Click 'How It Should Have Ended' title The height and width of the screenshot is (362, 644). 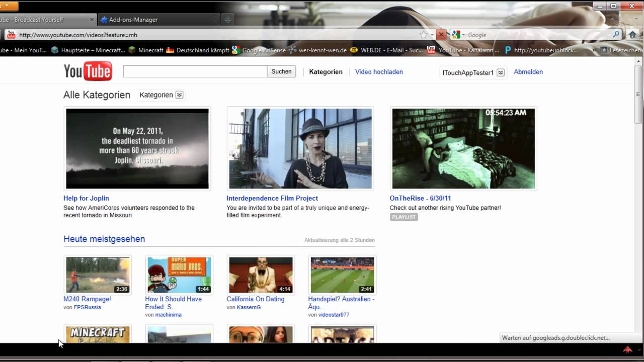click(x=173, y=303)
